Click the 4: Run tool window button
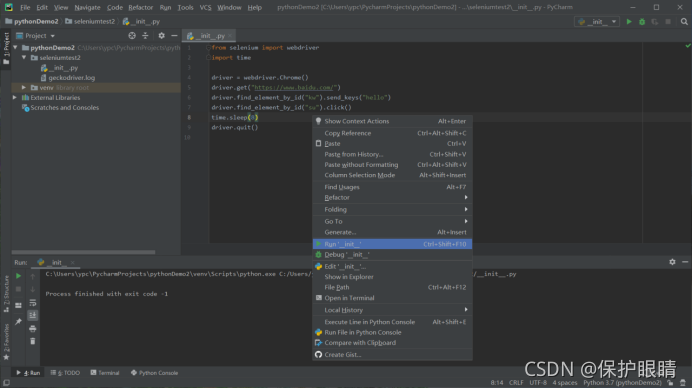692x388 pixels. click(28, 373)
